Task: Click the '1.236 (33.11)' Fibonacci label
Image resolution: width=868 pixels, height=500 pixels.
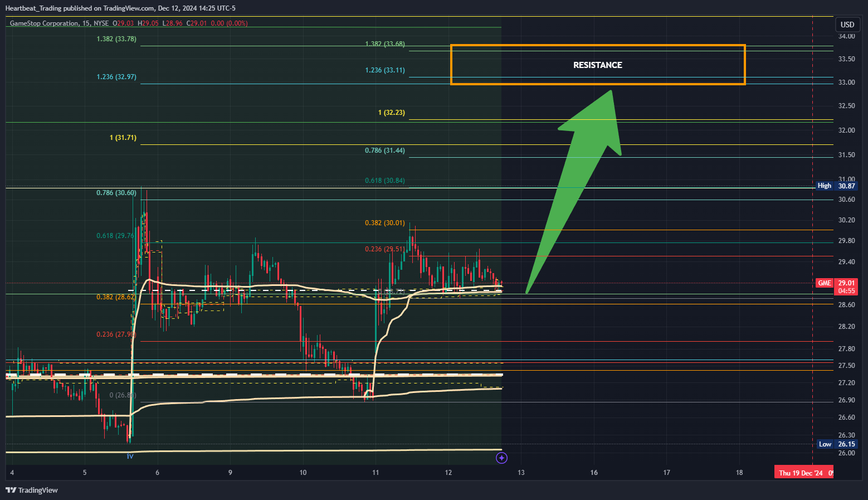Action: [x=385, y=70]
